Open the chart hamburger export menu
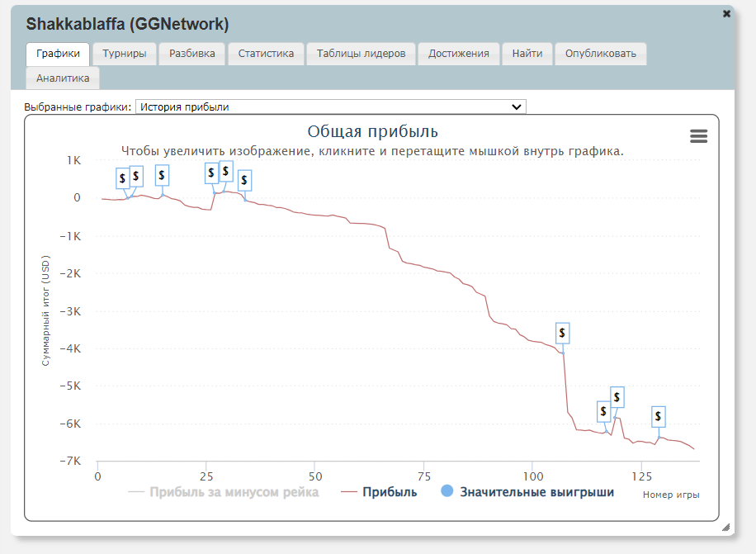Screen dimensions: 756x554 click(698, 137)
